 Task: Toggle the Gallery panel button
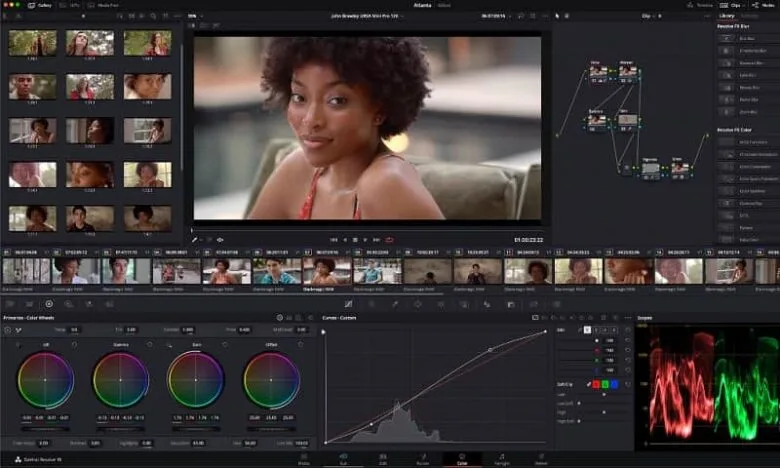pos(40,5)
